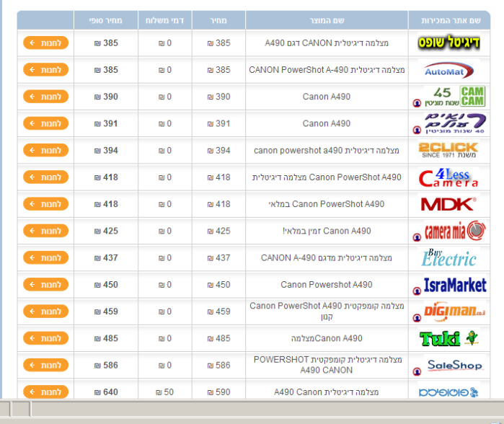504x424 pixels.
Task: Open the IsraMarket store logo
Action: (x=455, y=285)
